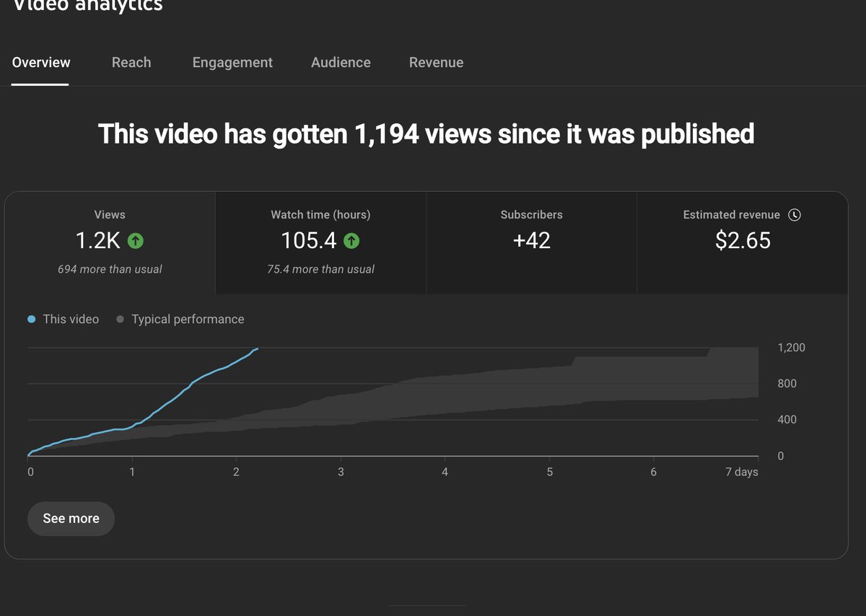Click the This video legend label
Screen dimensions: 866x616
click(x=71, y=319)
